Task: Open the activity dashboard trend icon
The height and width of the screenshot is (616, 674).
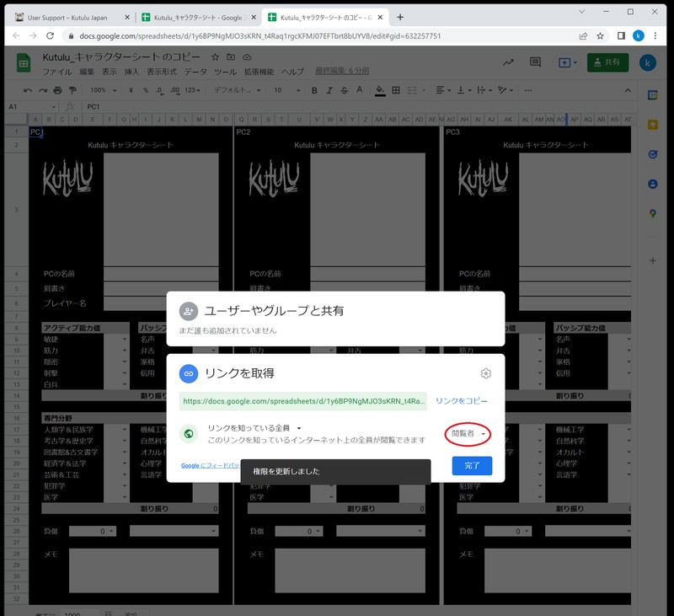Action: click(509, 62)
